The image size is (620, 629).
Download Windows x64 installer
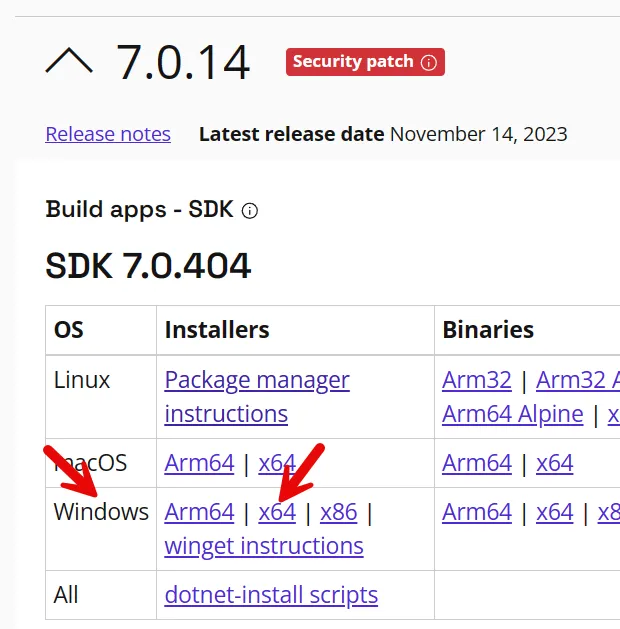277,512
